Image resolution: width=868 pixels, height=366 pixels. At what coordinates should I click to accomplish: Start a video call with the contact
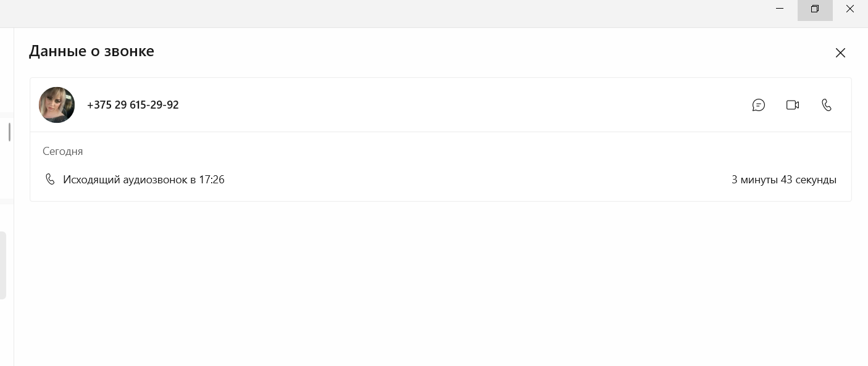(793, 105)
